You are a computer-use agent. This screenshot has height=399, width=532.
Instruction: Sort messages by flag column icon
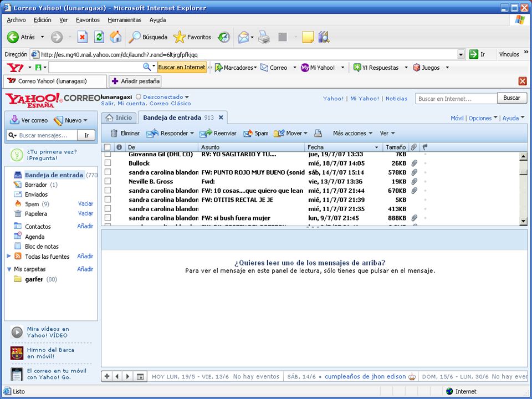point(425,147)
